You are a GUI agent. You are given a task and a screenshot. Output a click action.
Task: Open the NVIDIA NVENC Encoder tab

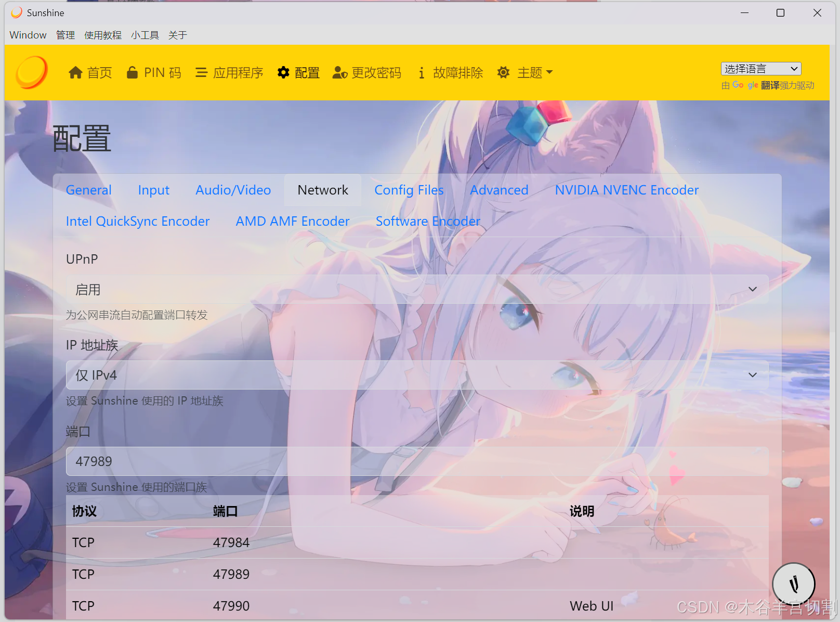pos(627,190)
